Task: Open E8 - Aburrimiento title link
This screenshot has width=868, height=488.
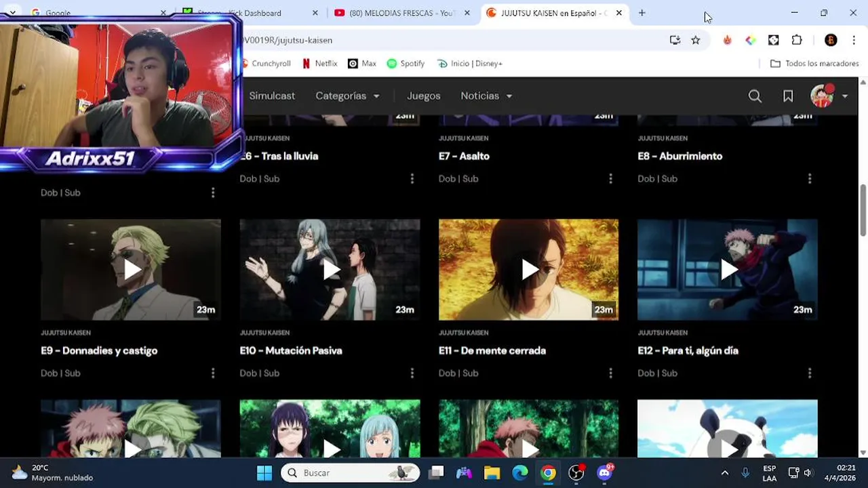Action: click(680, 156)
